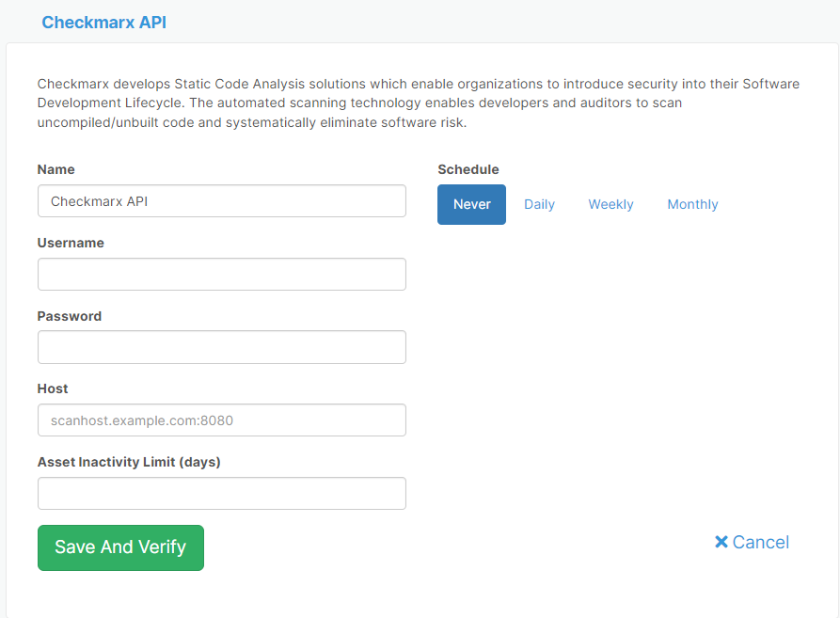The height and width of the screenshot is (618, 840).
Task: Pick the Weekly schedule option
Action: [x=610, y=204]
